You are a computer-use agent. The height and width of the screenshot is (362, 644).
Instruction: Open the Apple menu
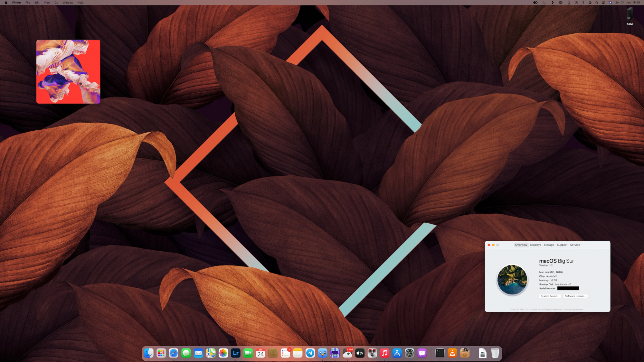tap(6, 3)
